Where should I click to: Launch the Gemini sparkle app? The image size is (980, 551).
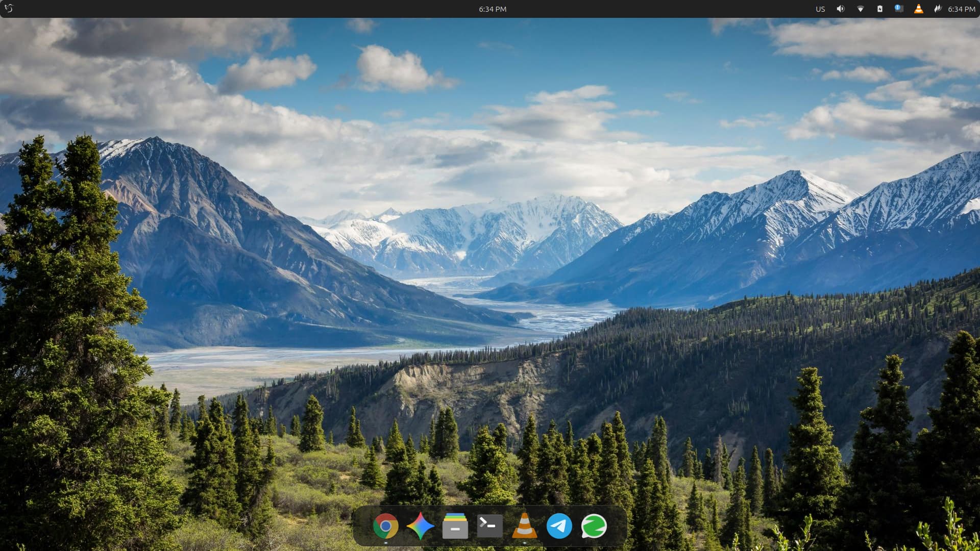(x=420, y=526)
